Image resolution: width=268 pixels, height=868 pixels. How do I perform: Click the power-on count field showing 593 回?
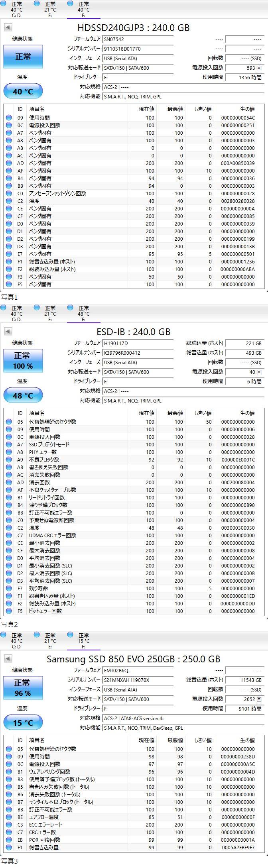pos(244,68)
